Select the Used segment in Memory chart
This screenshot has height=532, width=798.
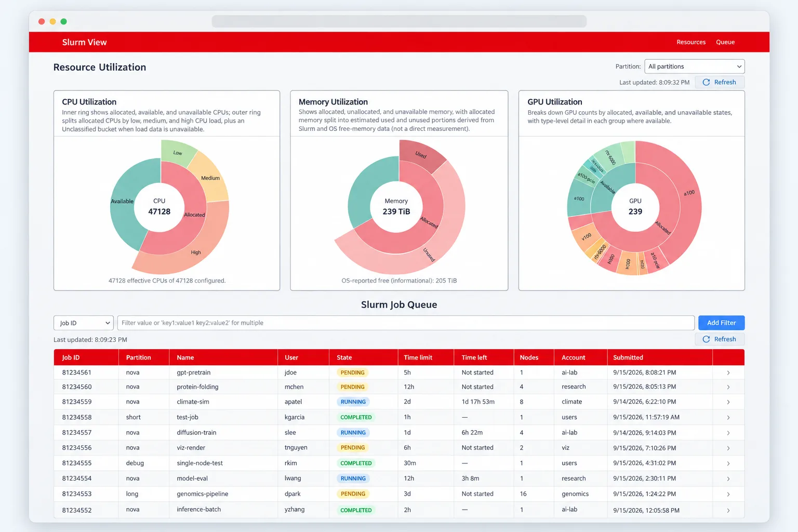pos(421,155)
